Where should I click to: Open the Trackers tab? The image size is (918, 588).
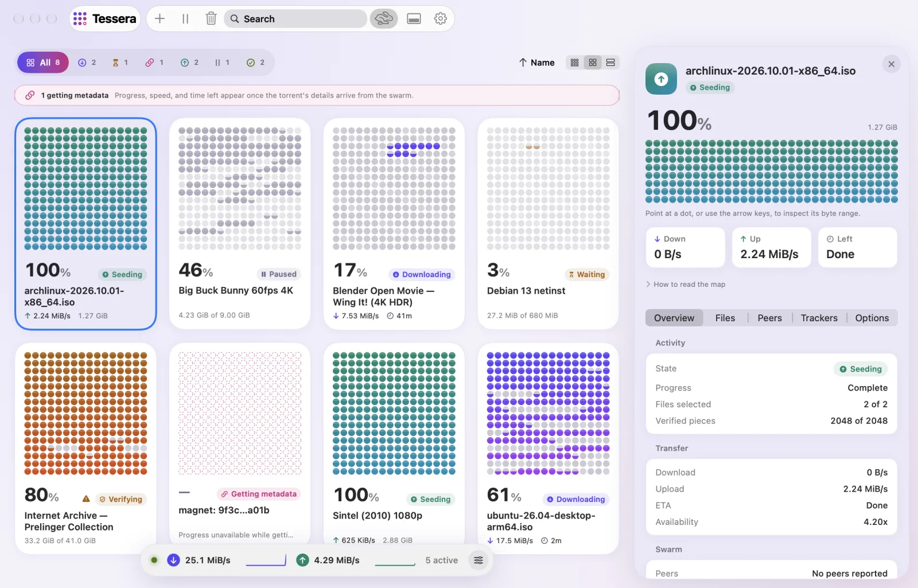coord(819,318)
